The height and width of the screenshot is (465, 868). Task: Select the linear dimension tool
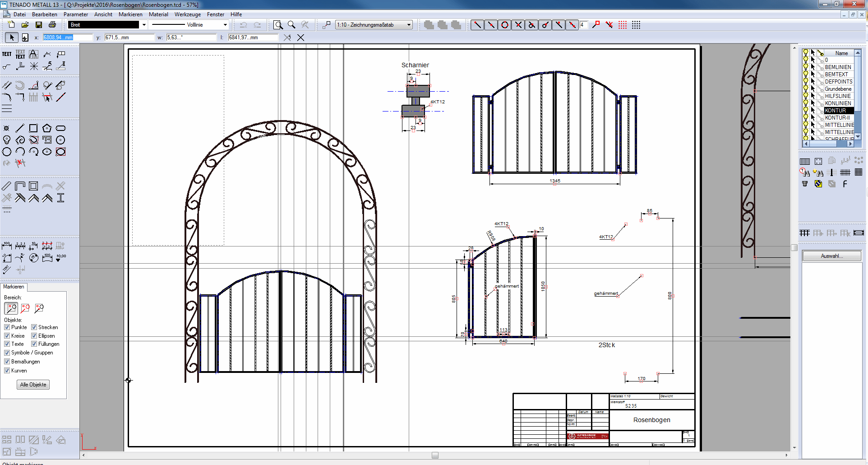pos(7,246)
